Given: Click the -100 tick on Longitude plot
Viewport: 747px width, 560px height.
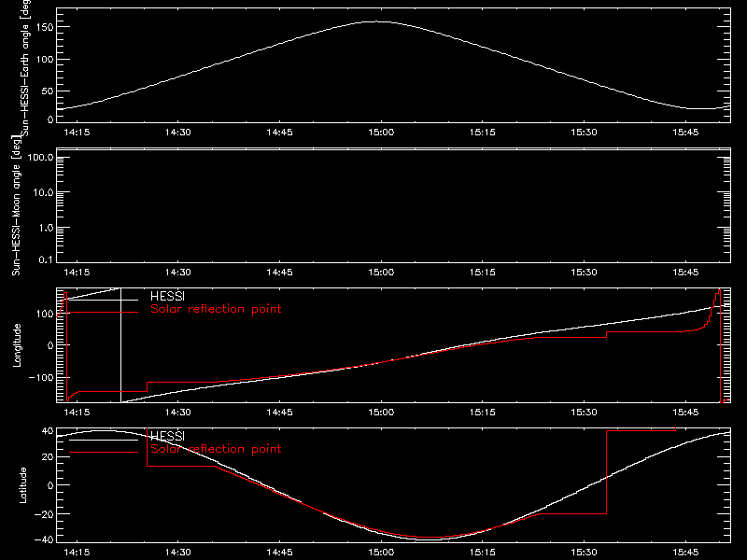Looking at the screenshot, I should (x=40, y=377).
